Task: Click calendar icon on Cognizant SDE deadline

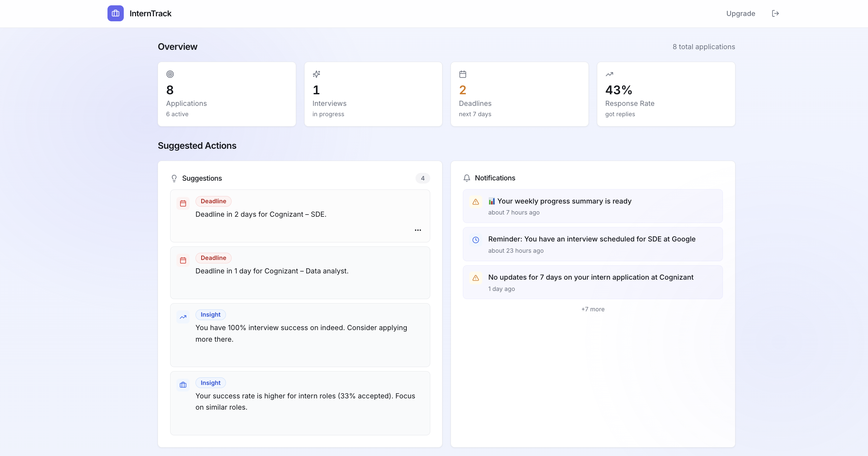Action: 183,204
